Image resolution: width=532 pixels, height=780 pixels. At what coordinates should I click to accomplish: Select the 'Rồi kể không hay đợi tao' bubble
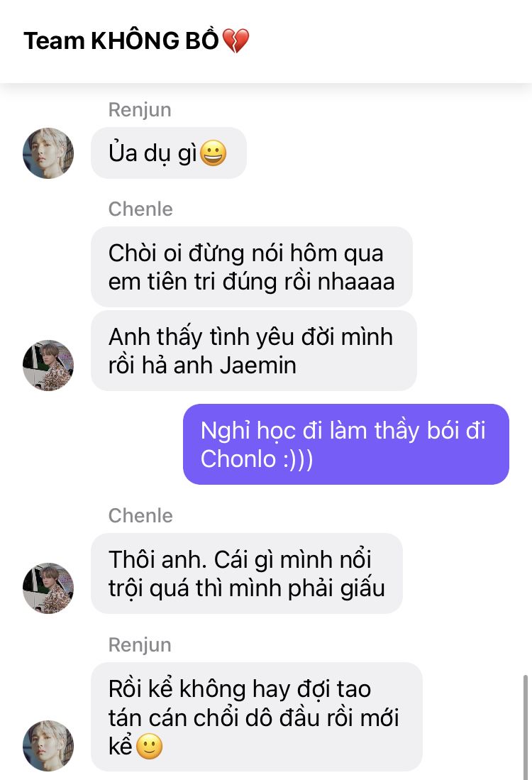(x=257, y=717)
